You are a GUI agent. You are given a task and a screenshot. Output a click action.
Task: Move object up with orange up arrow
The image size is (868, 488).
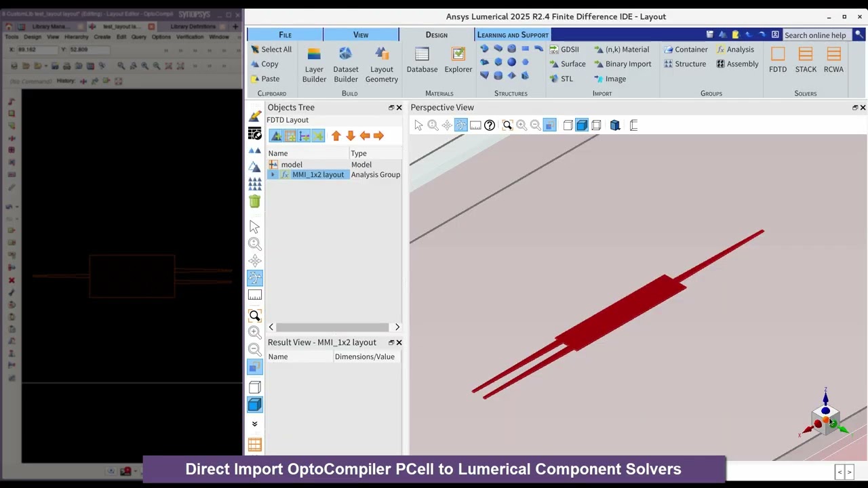[336, 136]
